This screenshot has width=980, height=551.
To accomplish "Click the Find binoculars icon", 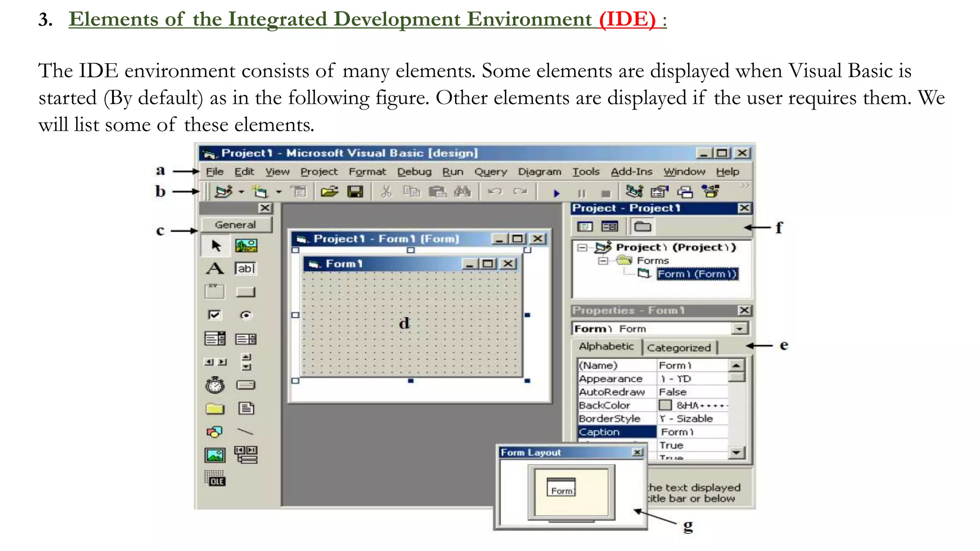I will click(462, 192).
